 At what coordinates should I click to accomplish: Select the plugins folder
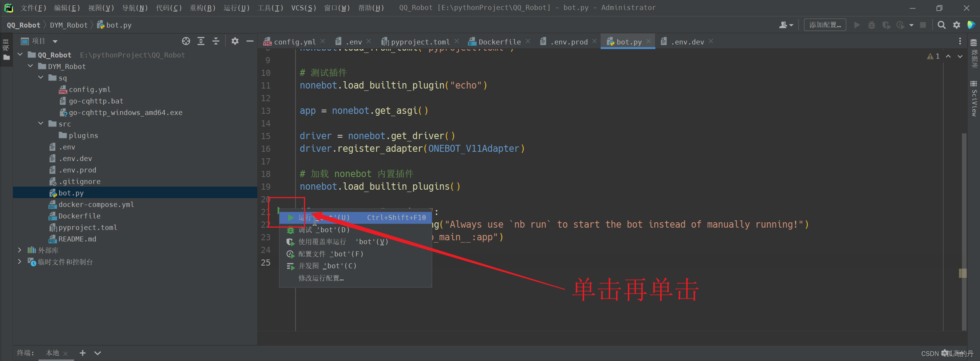point(83,135)
